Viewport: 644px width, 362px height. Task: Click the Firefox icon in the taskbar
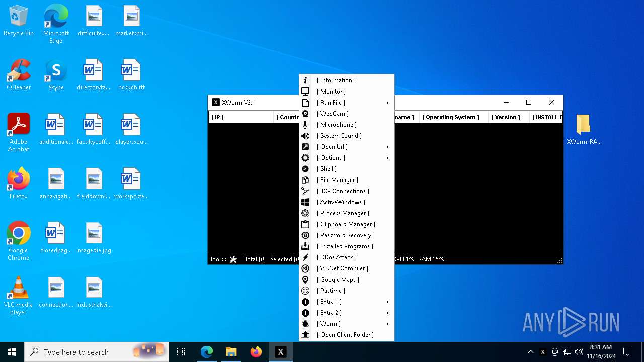[256, 352]
